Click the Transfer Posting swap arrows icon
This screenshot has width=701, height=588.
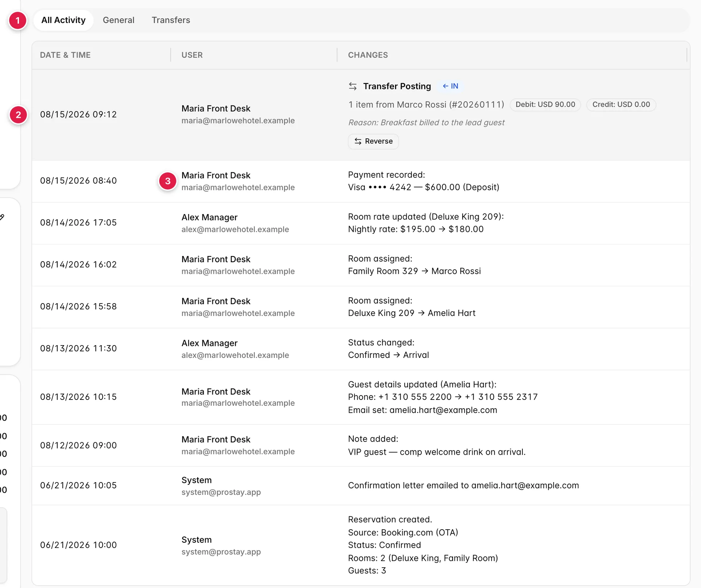[x=353, y=86]
